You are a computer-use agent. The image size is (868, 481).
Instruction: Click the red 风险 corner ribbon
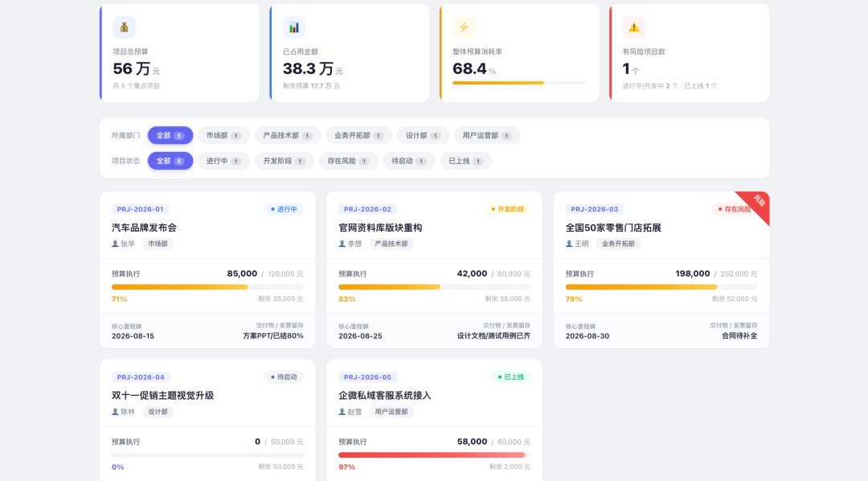pos(757,203)
